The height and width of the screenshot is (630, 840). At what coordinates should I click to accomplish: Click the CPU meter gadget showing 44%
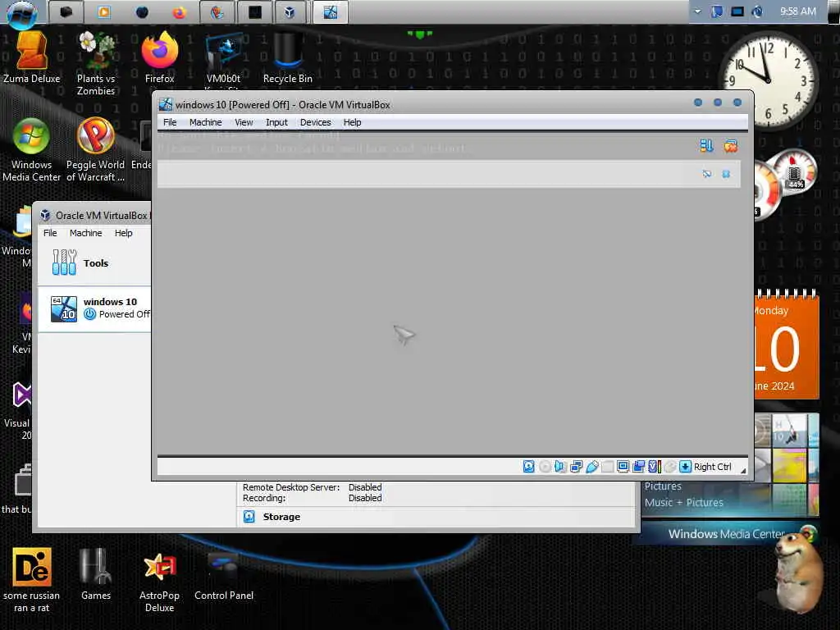[796, 171]
